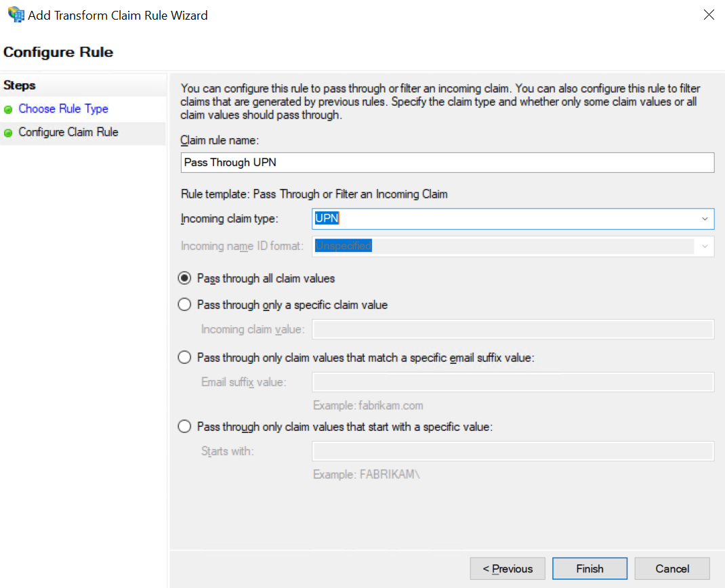725x588 pixels.
Task: Expand the Incoming claim type dropdown arrow
Action: click(x=705, y=219)
